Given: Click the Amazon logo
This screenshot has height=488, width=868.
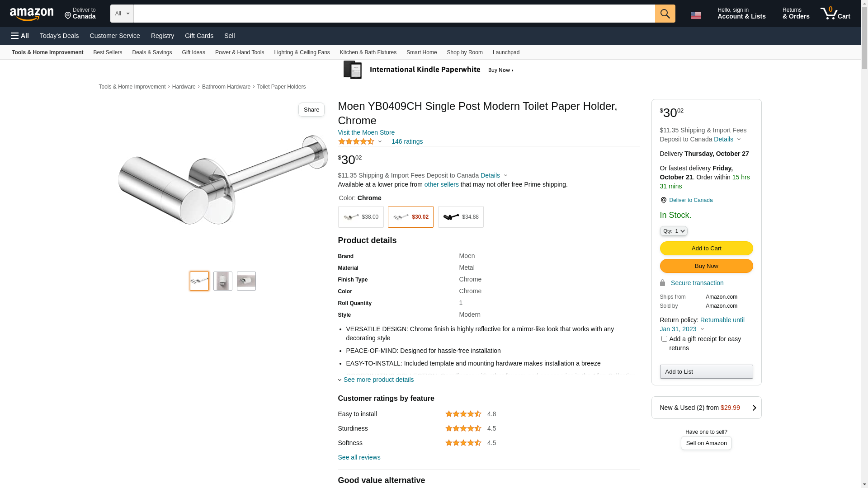Looking at the screenshot, I should coord(32,14).
